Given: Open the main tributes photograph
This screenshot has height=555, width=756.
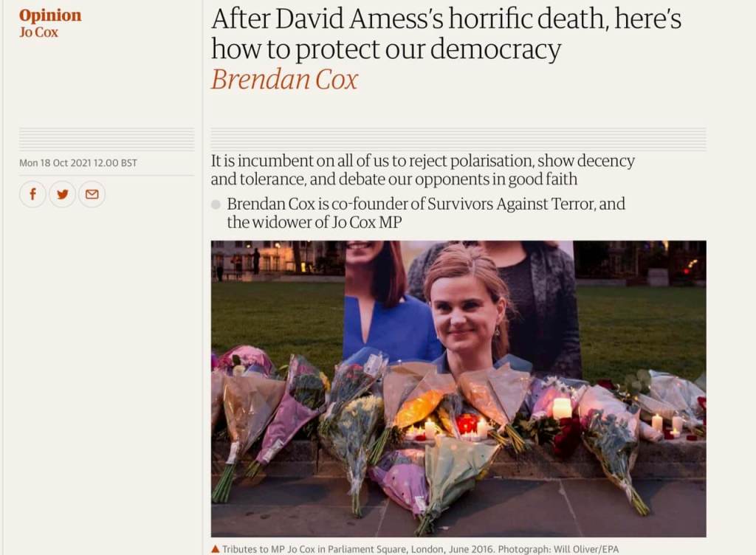Looking at the screenshot, I should coord(458,389).
